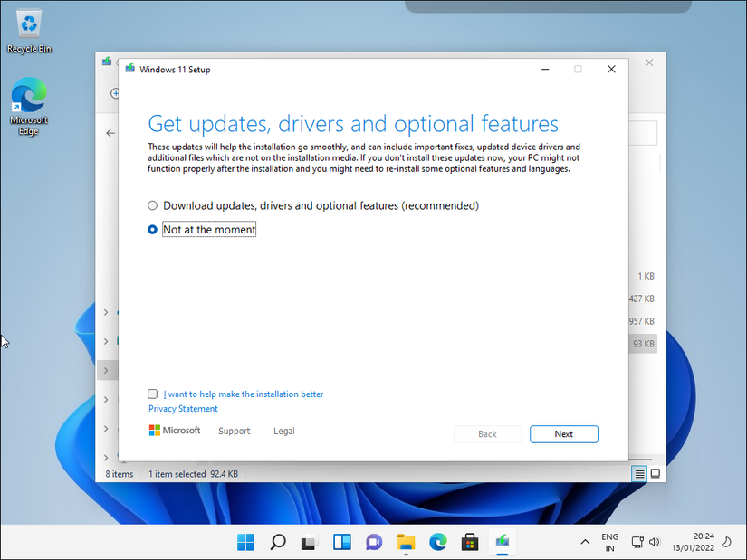Select the Download updates recommended option
Screen dimensions: 747x560
pos(152,205)
